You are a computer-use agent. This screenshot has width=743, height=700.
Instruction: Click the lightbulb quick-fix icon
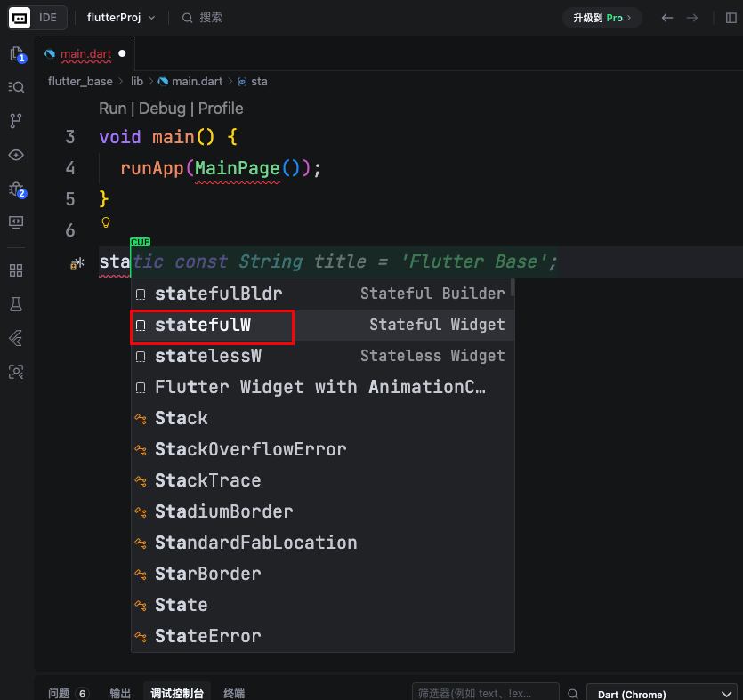click(x=106, y=222)
